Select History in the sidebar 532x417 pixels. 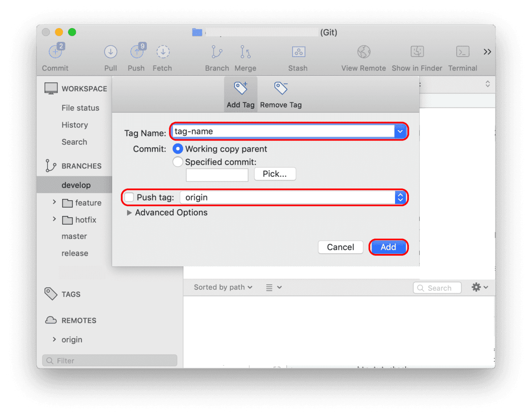75,125
